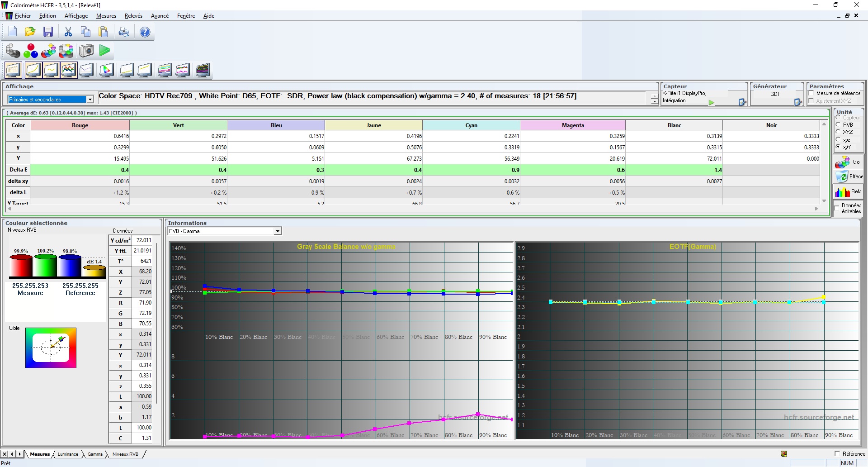Enable the Mesure de référence checkbox
The image size is (868, 467).
point(812,93)
